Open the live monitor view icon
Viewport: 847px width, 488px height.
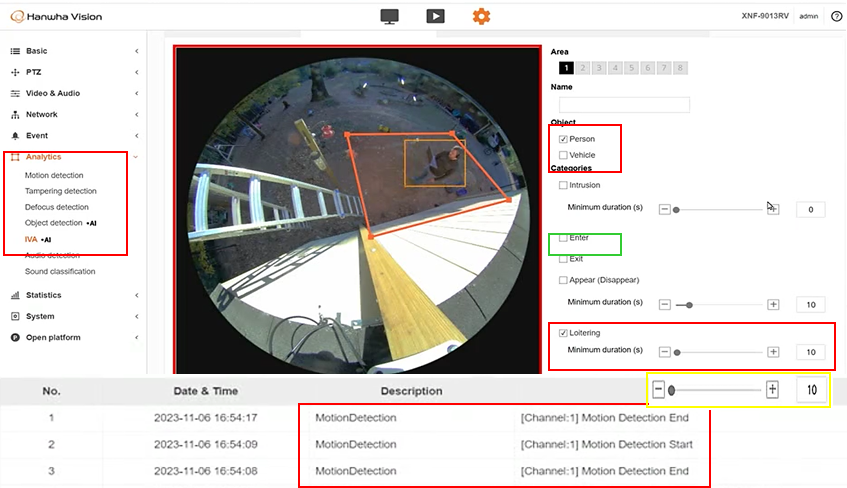coord(391,16)
